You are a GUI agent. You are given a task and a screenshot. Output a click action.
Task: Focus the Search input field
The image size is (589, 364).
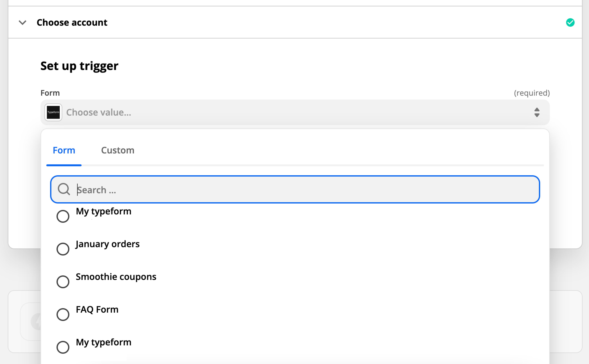(295, 189)
